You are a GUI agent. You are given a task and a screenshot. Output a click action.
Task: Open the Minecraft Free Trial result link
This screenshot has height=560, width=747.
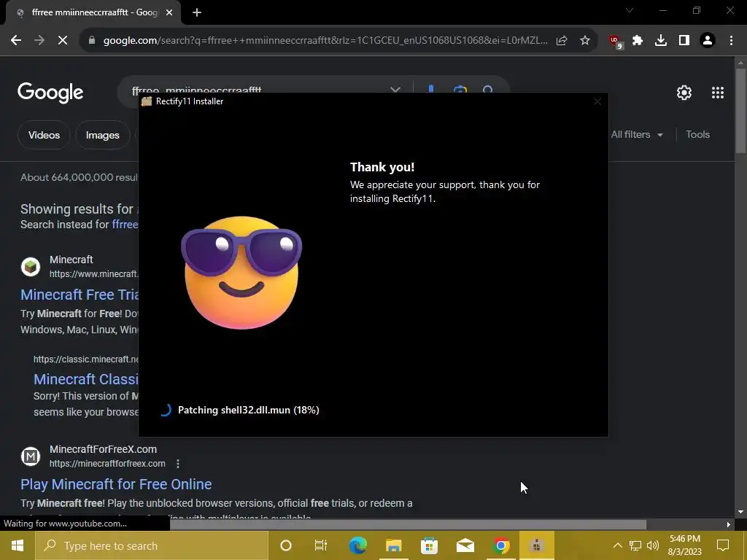point(80,295)
